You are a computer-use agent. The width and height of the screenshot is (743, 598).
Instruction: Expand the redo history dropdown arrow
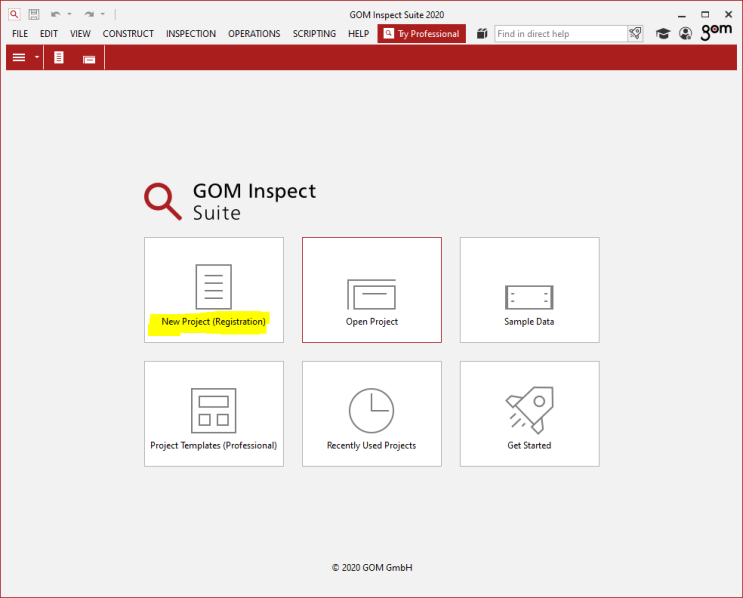tap(102, 15)
